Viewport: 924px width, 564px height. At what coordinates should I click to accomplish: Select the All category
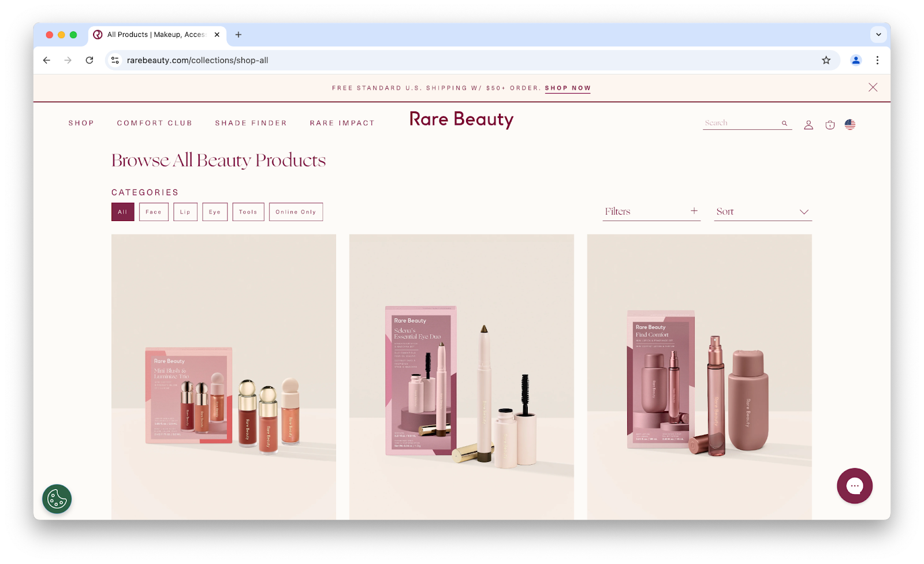(x=123, y=212)
